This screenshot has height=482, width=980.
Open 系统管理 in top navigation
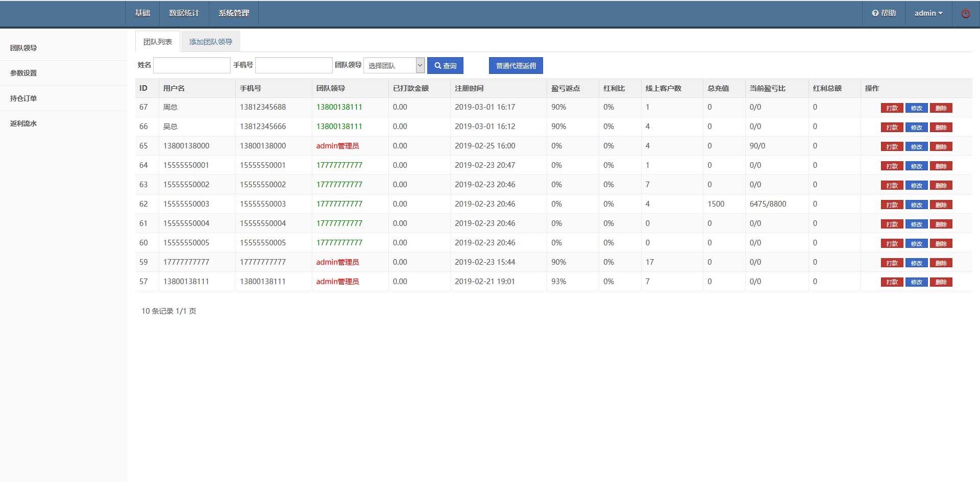[233, 13]
